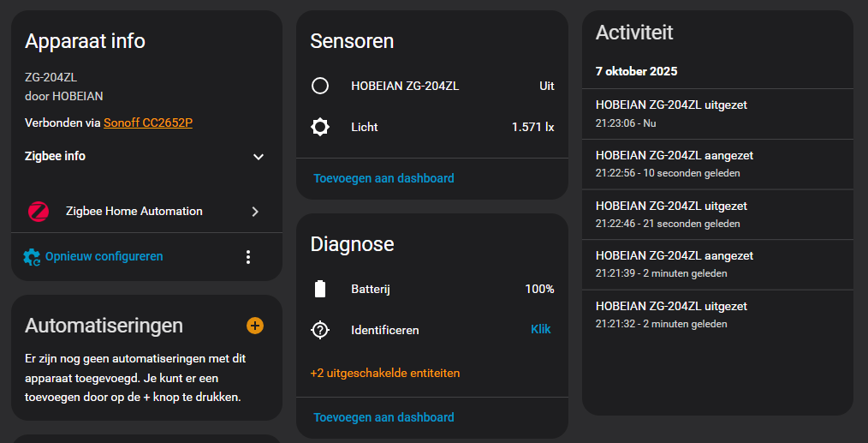This screenshot has width=868, height=443.
Task: Click the orange plus icon to add automation
Action: coord(255,326)
